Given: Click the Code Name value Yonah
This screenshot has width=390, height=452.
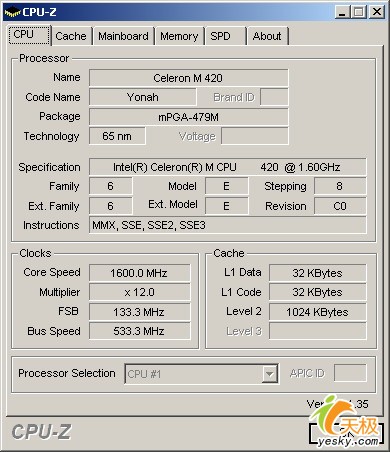Looking at the screenshot, I should click(143, 97).
